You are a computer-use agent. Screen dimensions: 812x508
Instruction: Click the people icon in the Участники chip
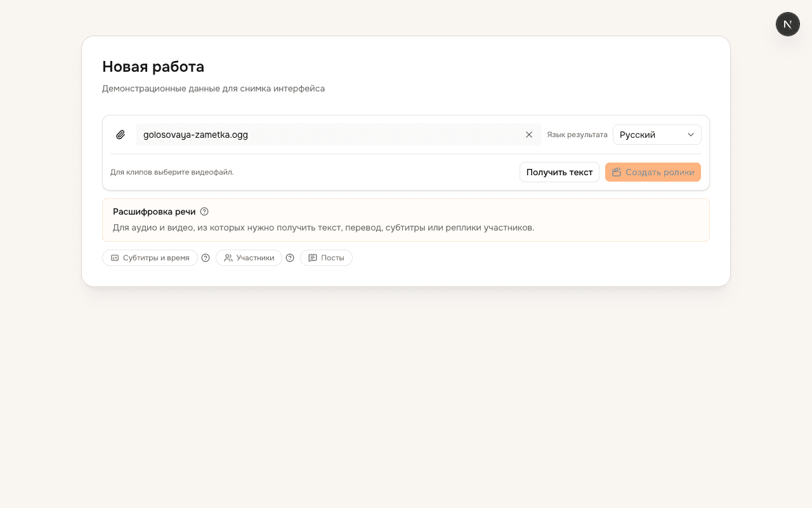tap(228, 258)
